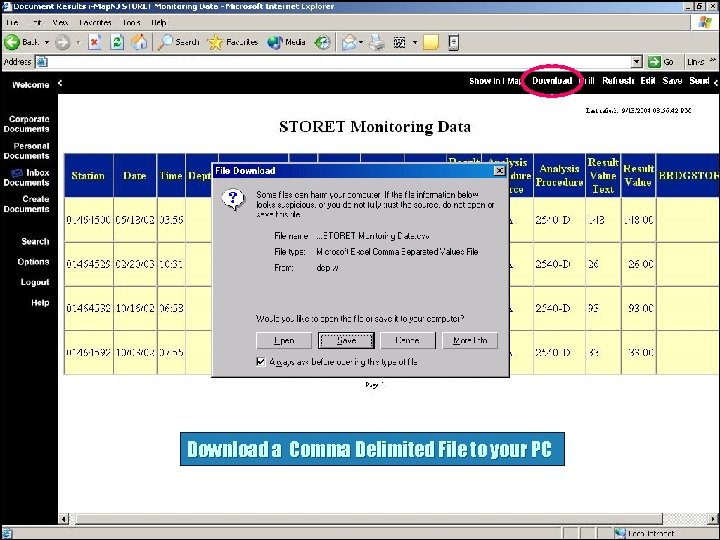The image size is (720, 540).
Task: Open the Forward button history dropdown arrow
Action: click(x=78, y=42)
